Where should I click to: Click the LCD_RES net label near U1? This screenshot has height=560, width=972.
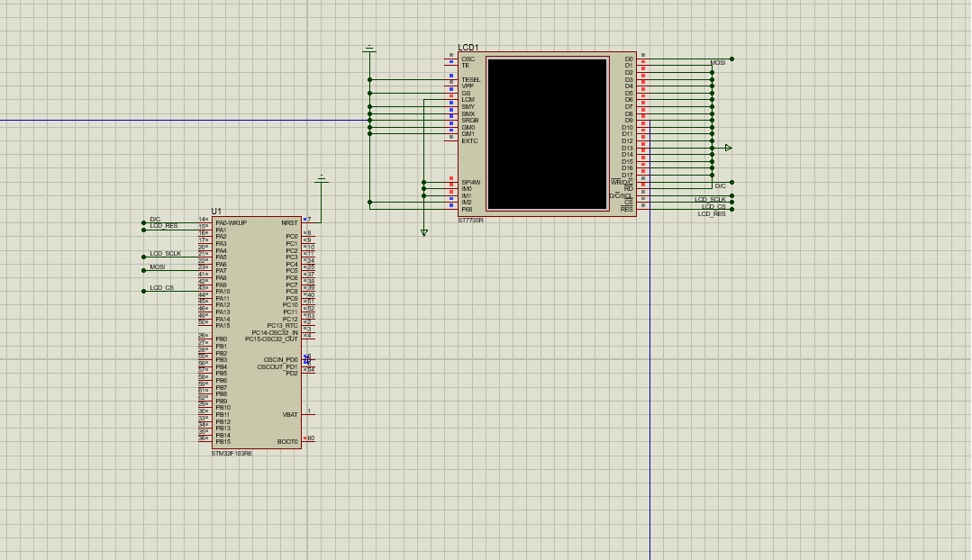(164, 226)
